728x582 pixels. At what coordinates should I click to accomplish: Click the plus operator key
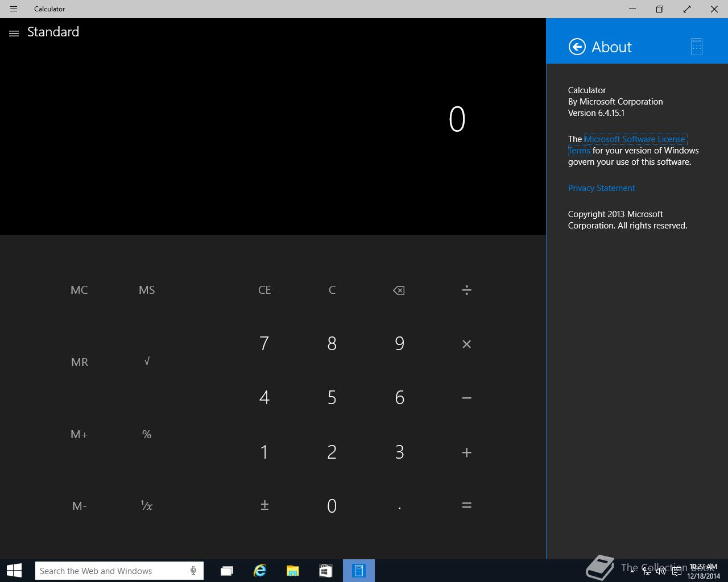pos(466,452)
